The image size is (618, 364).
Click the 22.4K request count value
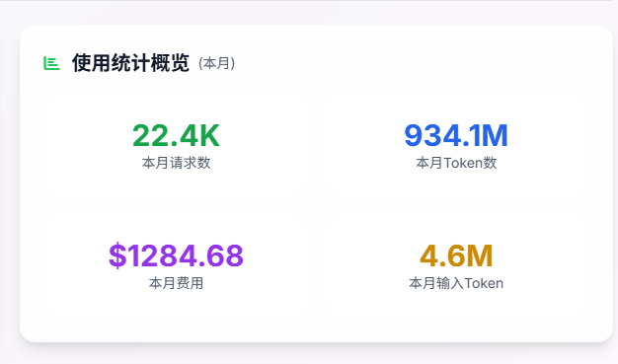pyautogui.click(x=176, y=135)
